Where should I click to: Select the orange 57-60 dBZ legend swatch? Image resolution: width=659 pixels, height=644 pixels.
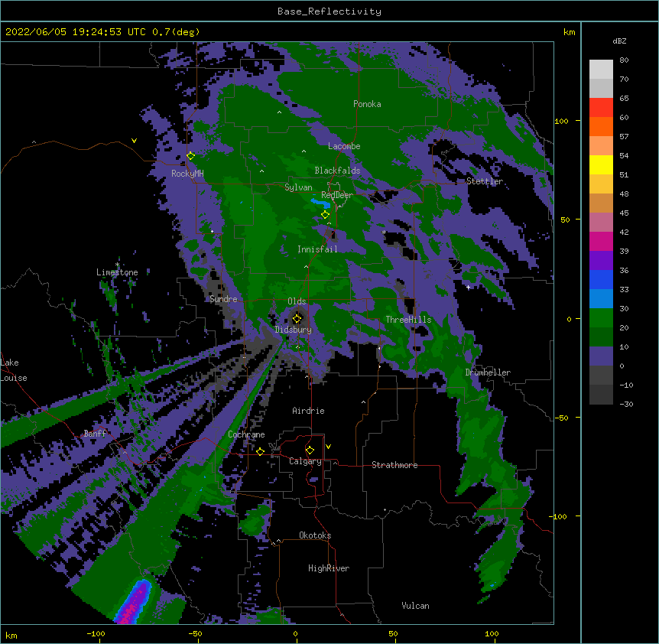pos(601,126)
